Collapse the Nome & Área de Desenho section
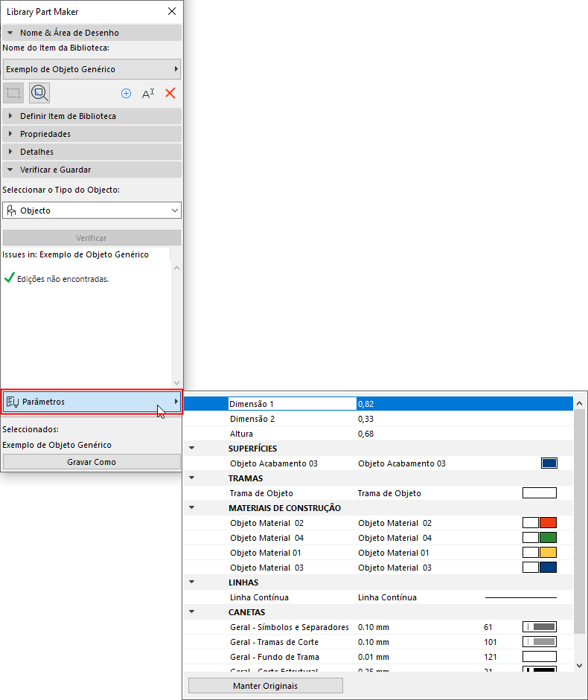The image size is (588, 700). click(x=10, y=33)
